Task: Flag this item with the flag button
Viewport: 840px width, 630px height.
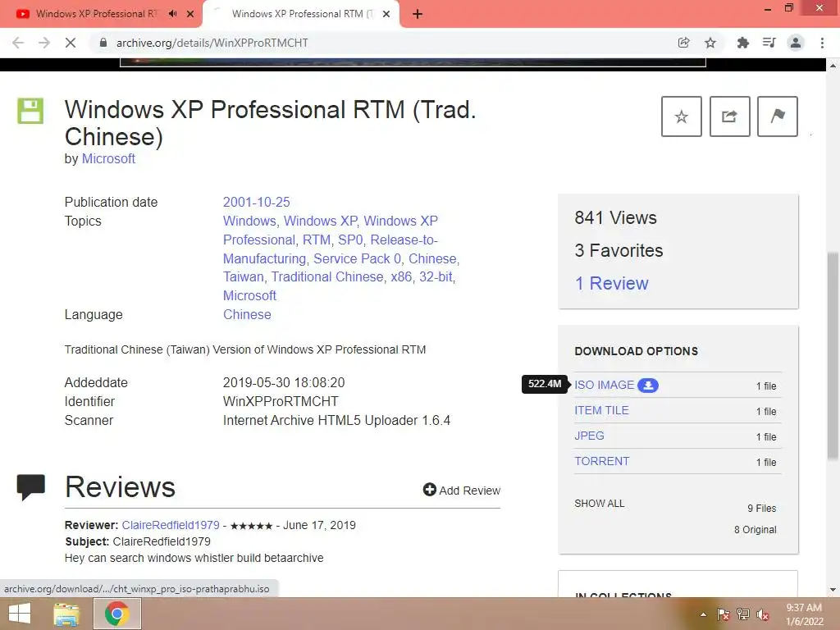Action: tap(778, 116)
